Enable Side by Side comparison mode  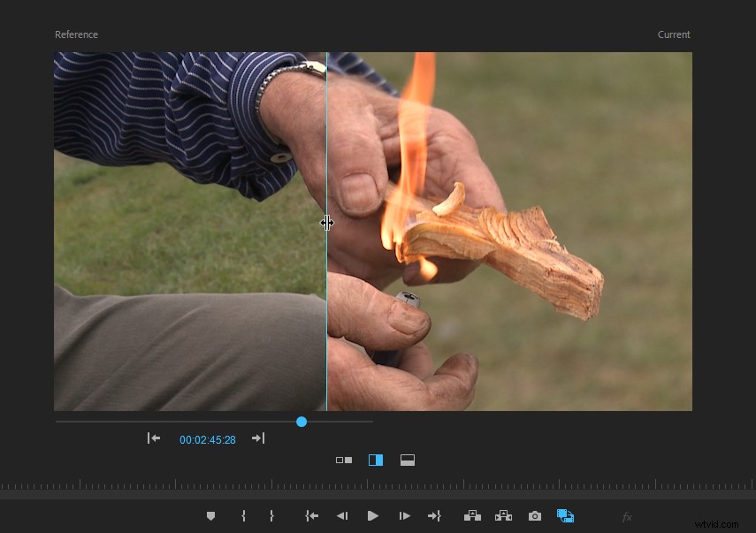tap(343, 460)
